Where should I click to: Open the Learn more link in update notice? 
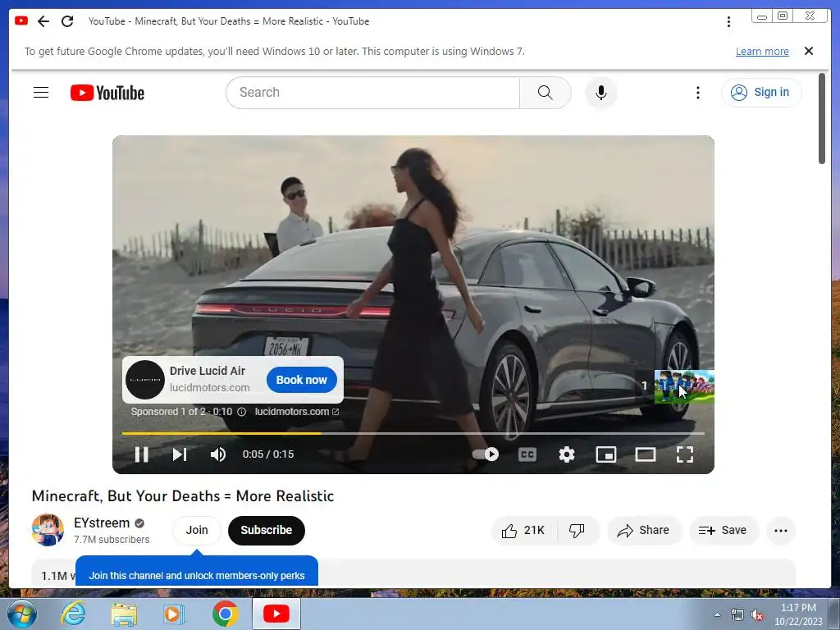pos(762,52)
